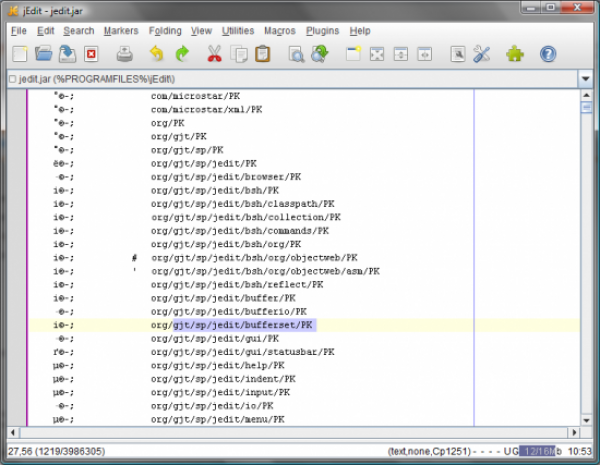Click the line org/gjt/sp/jedit/indent/PK
The height and width of the screenshot is (465, 600).
click(223, 379)
